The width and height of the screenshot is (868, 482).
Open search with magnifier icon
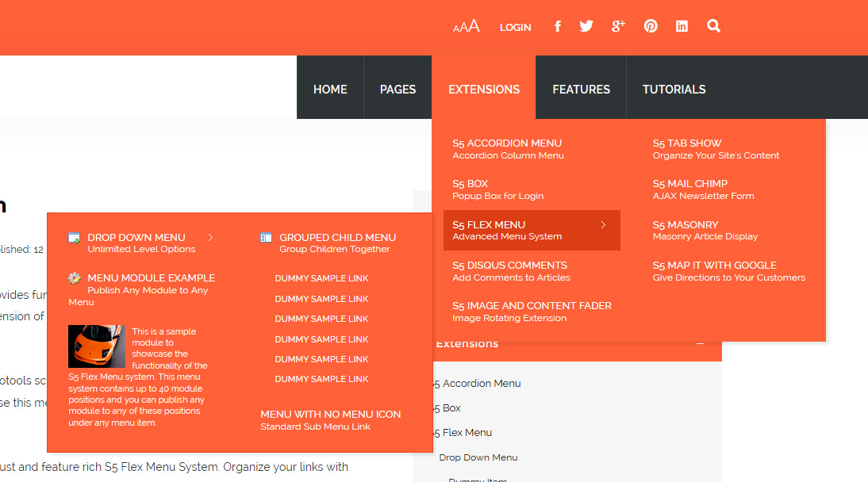pyautogui.click(x=713, y=26)
